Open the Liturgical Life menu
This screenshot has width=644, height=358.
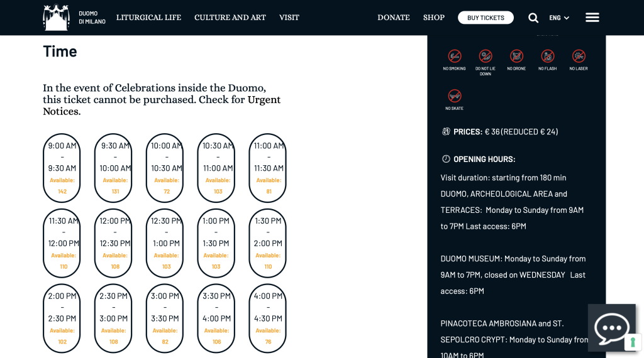(x=148, y=18)
